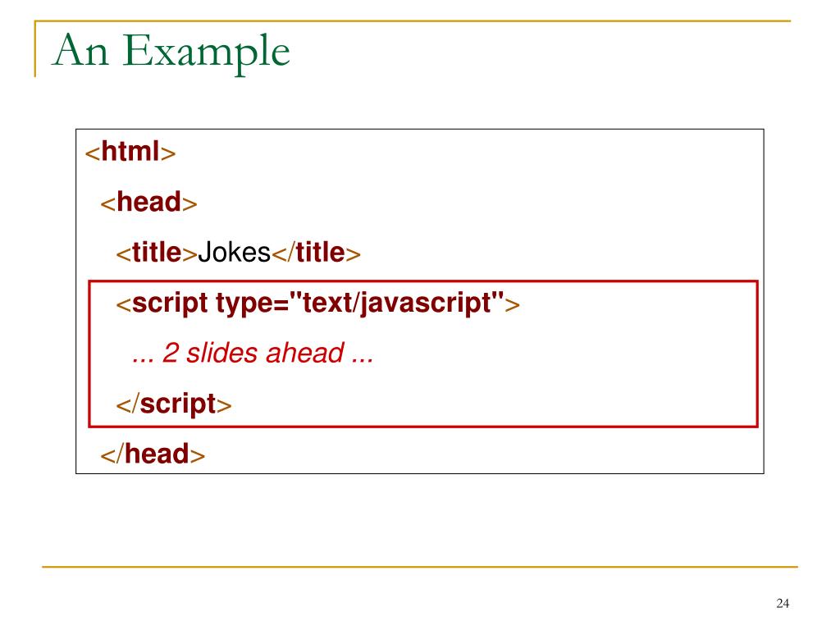The width and height of the screenshot is (840, 630).
Task: Click the opening <head> tag line
Action: (x=149, y=203)
